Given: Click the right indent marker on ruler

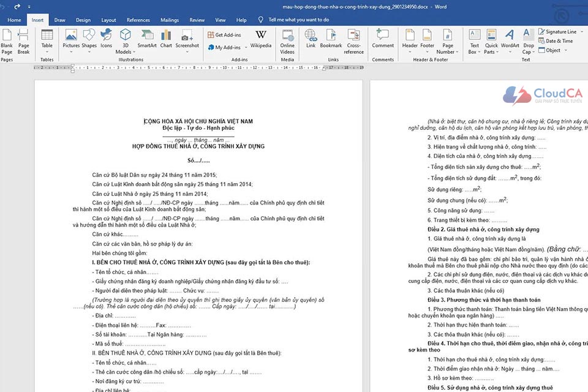Looking at the screenshot, I should tap(324, 69).
